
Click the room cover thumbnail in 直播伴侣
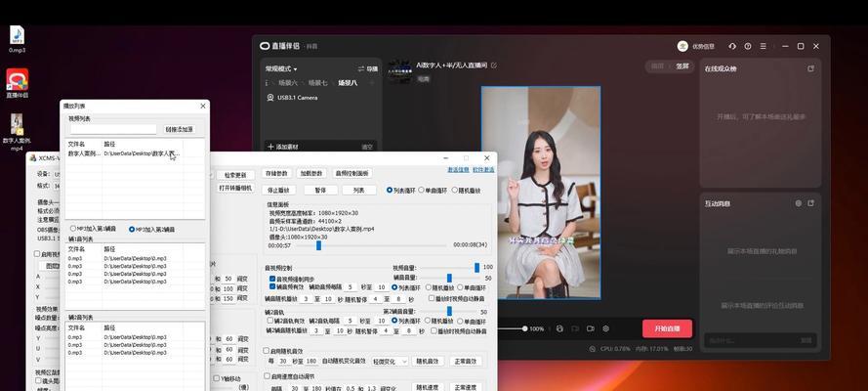(399, 71)
